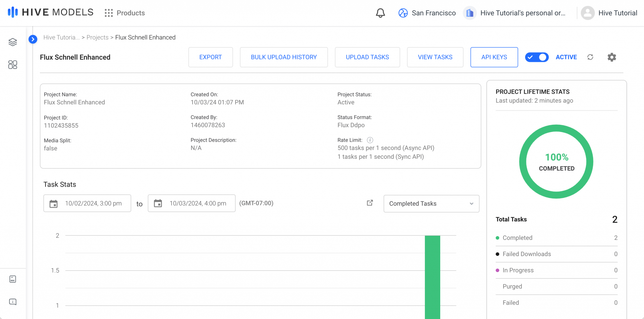
Task: Open the start date calendar picker
Action: tap(53, 203)
